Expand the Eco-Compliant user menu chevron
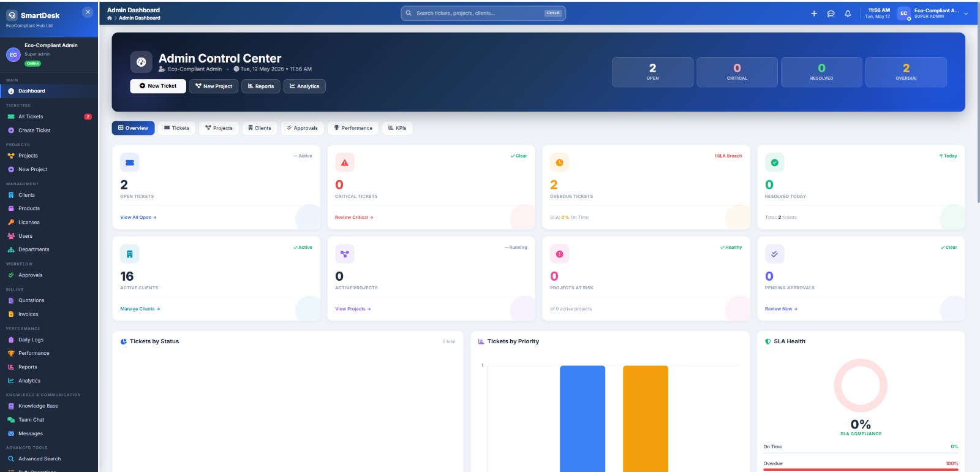The height and width of the screenshot is (472, 980). point(966,13)
